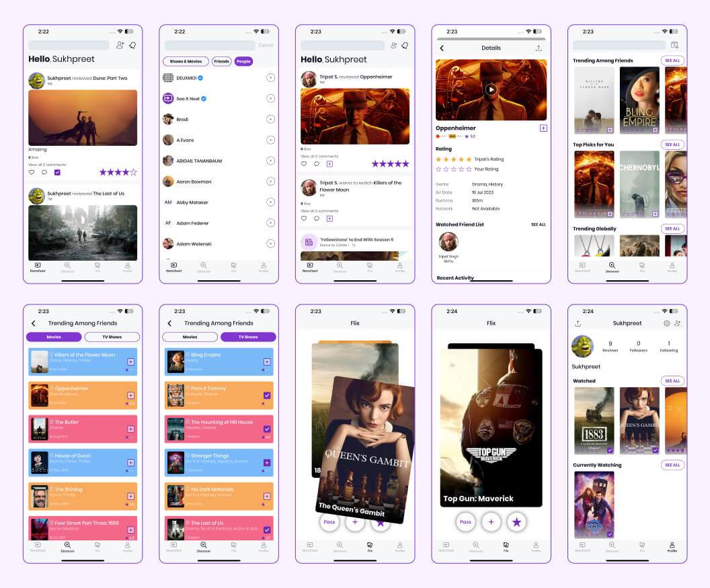Check the box on the Stranger Things row
This screenshot has height=588, width=710.
click(x=267, y=462)
